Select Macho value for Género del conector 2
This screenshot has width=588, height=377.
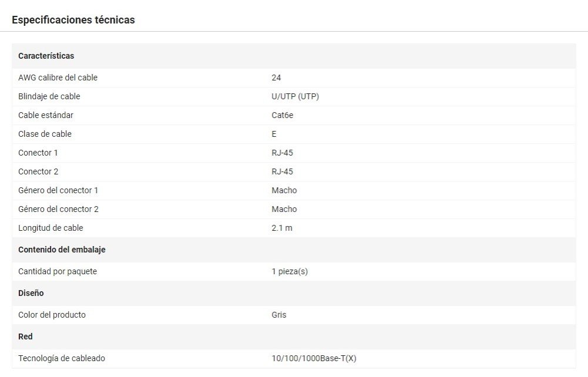pyautogui.click(x=284, y=209)
